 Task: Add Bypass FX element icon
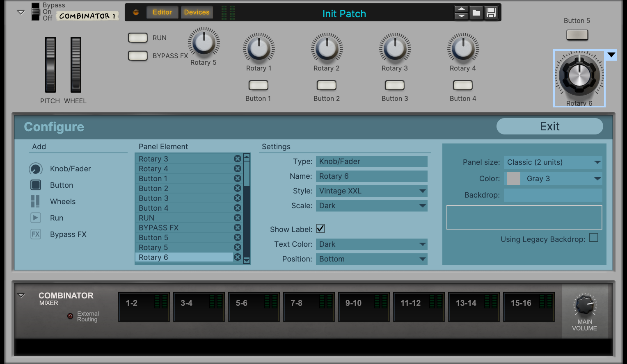(36, 234)
